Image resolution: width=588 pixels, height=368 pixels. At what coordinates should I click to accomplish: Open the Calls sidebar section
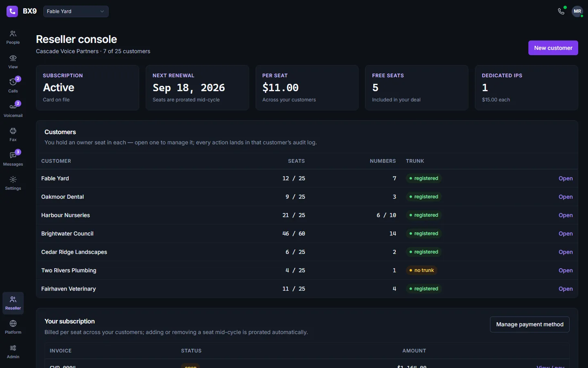[13, 86]
